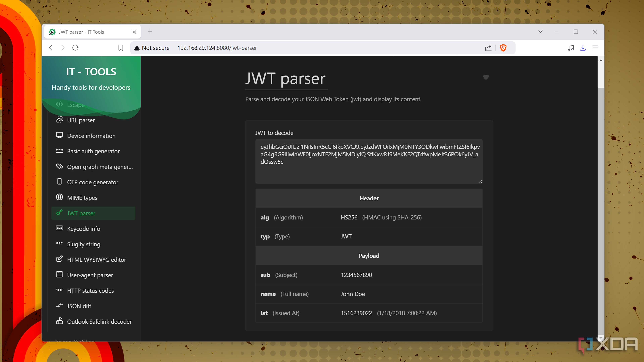Viewport: 644px width, 362px height.
Task: Click the Escape item icon in sidebar
Action: pyautogui.click(x=59, y=104)
